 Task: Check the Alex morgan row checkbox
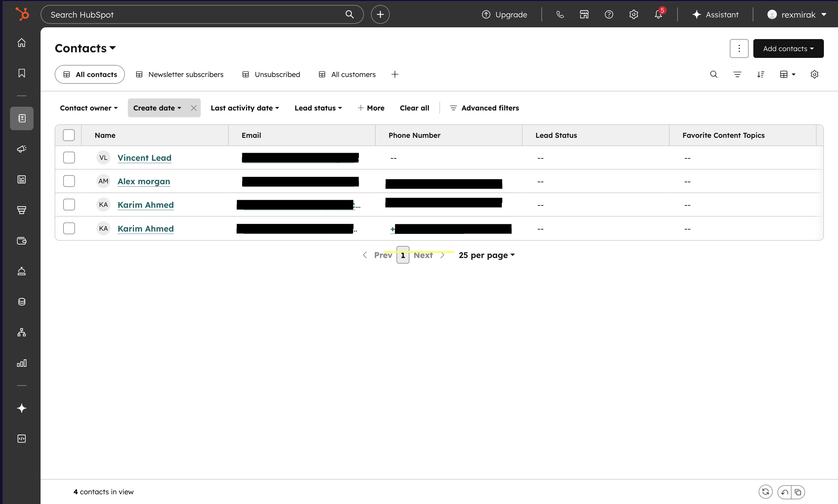pyautogui.click(x=69, y=181)
